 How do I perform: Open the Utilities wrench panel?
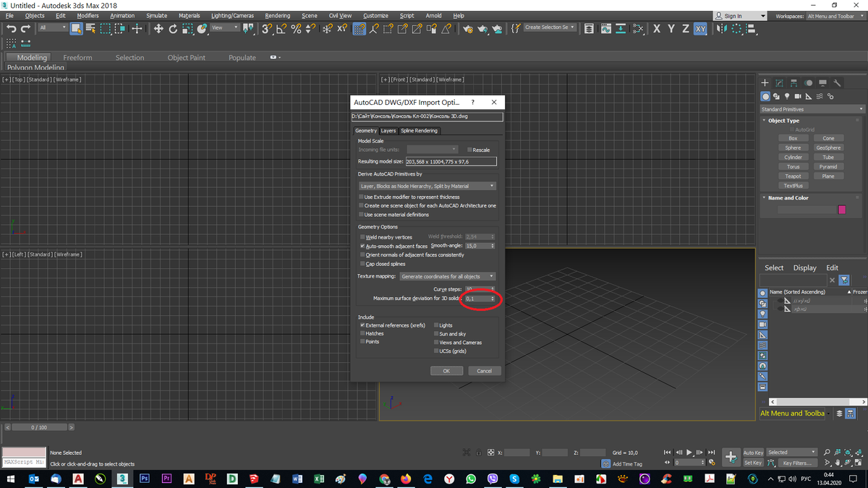tap(838, 82)
